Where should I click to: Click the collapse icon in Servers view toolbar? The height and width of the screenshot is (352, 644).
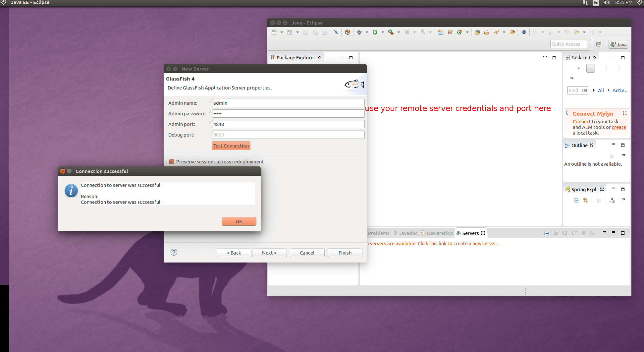coord(547,233)
